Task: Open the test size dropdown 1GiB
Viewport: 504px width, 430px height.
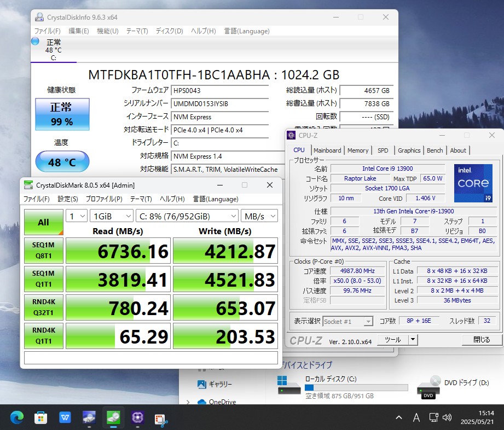Action: [112, 216]
